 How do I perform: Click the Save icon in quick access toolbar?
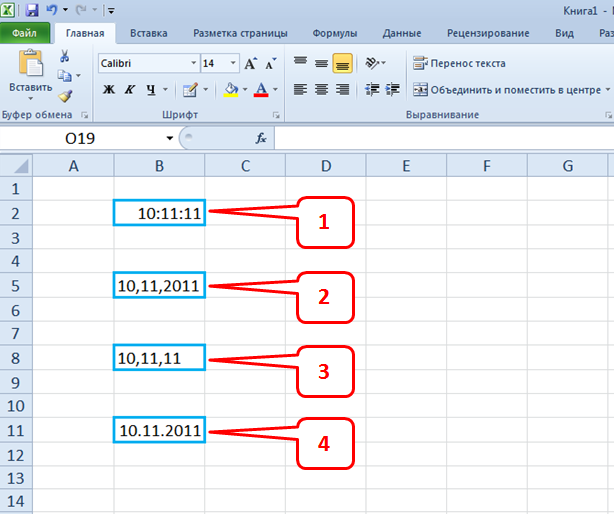[x=32, y=10]
